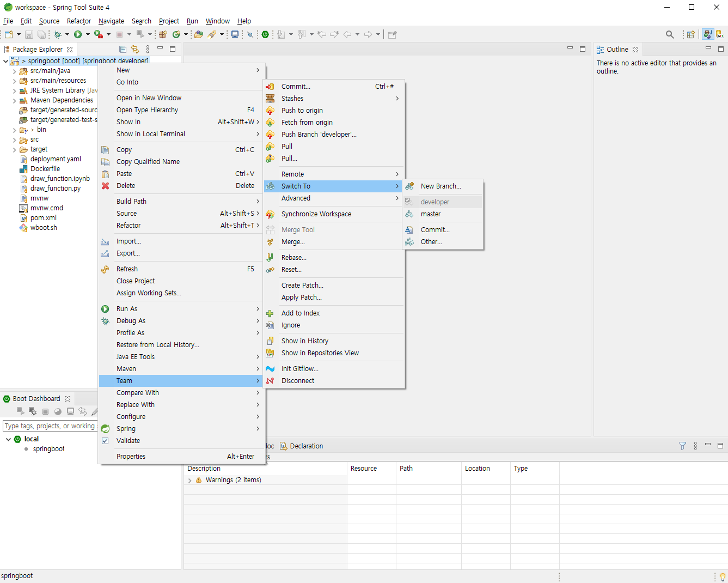Click the Collapse All icon in Package Explorer
This screenshot has height=583, width=728.
coord(123,49)
